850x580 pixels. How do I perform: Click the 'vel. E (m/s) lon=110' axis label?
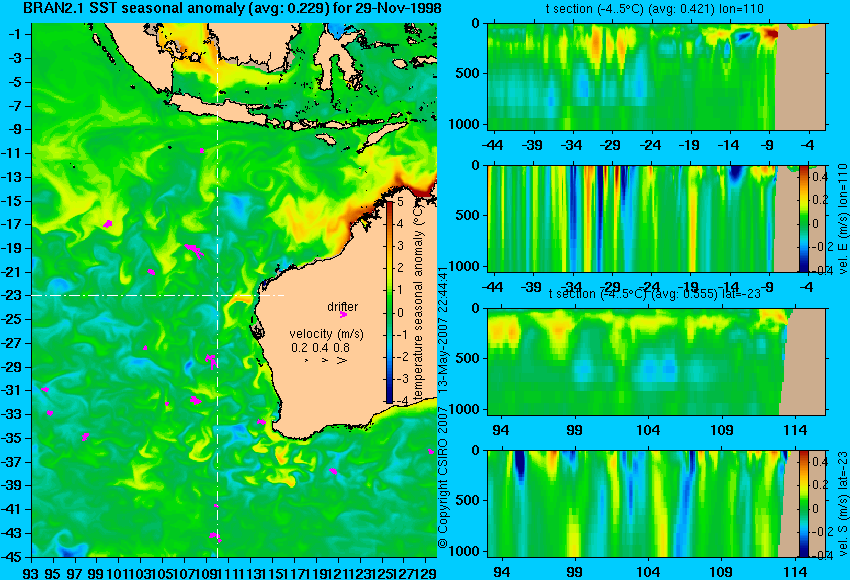(x=843, y=219)
